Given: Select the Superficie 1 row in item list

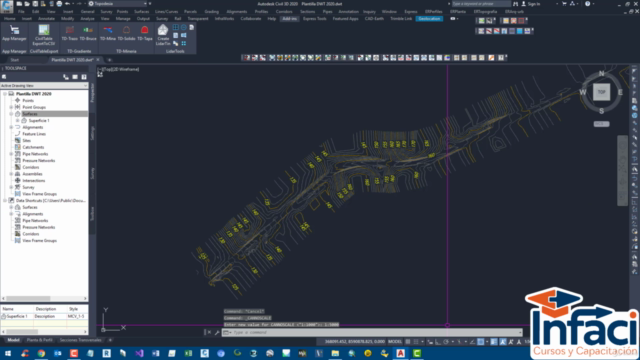Looking at the screenshot, I should click(44, 316).
